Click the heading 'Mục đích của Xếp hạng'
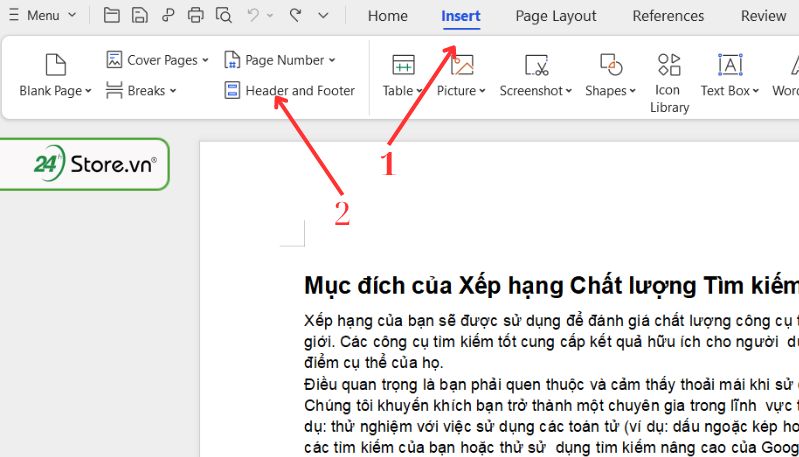 [x=432, y=285]
